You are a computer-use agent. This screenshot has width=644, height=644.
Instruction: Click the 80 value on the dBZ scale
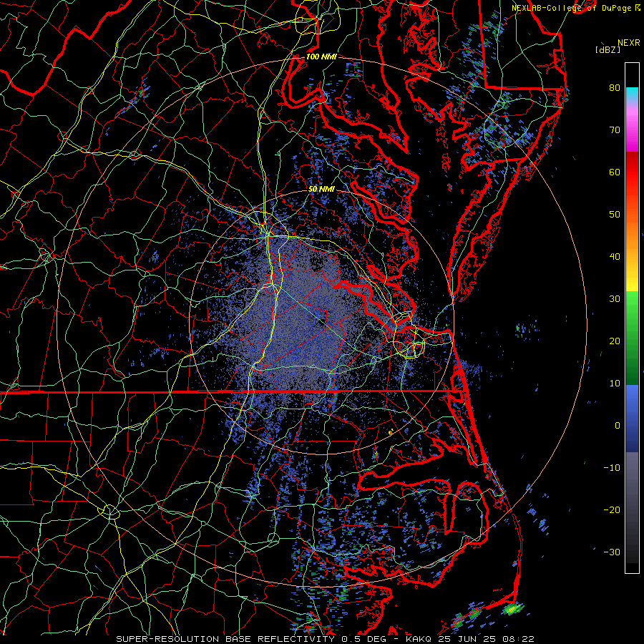615,88
